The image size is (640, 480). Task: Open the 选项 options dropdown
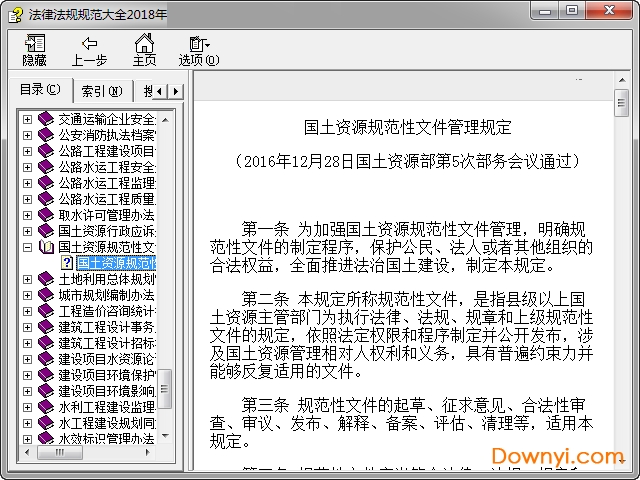(199, 50)
